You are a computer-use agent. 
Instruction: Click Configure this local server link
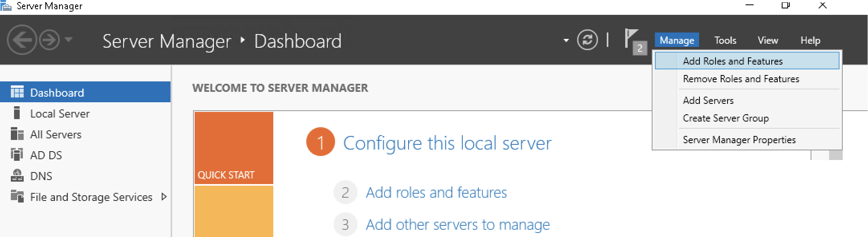tap(447, 143)
